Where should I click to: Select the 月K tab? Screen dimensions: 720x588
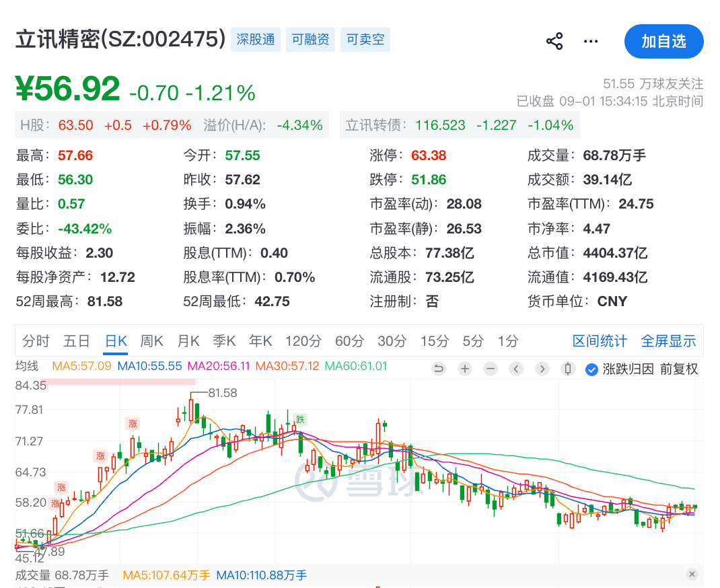click(x=188, y=341)
